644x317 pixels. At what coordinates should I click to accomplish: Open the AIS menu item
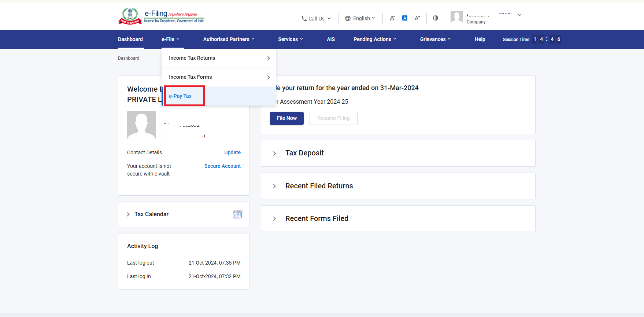pos(331,39)
